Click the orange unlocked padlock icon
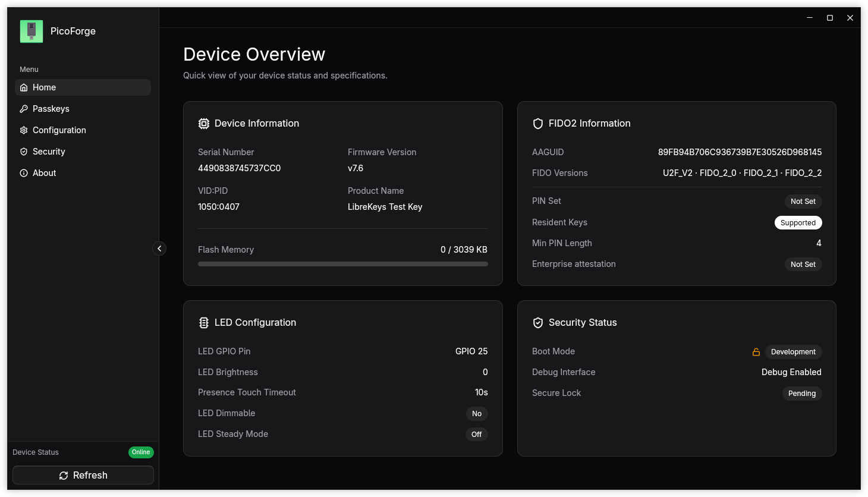Viewport: 868px width, 497px height. pos(756,352)
